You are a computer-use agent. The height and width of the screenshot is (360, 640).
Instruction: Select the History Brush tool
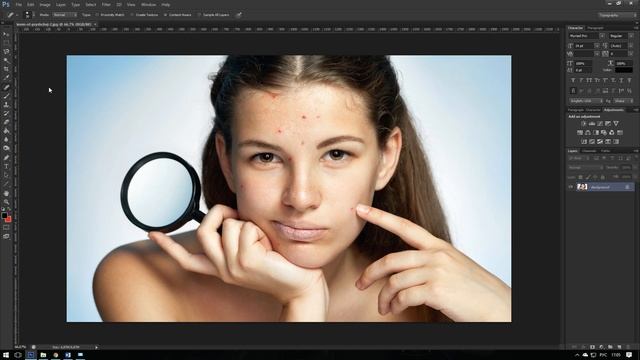point(6,113)
